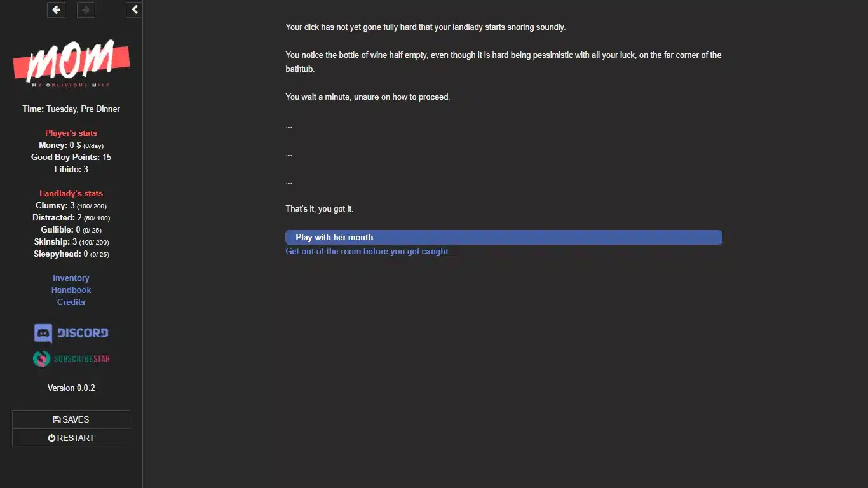Viewport: 868px width, 488px height.
Task: Click the back arrow history button
Action: click(56, 10)
